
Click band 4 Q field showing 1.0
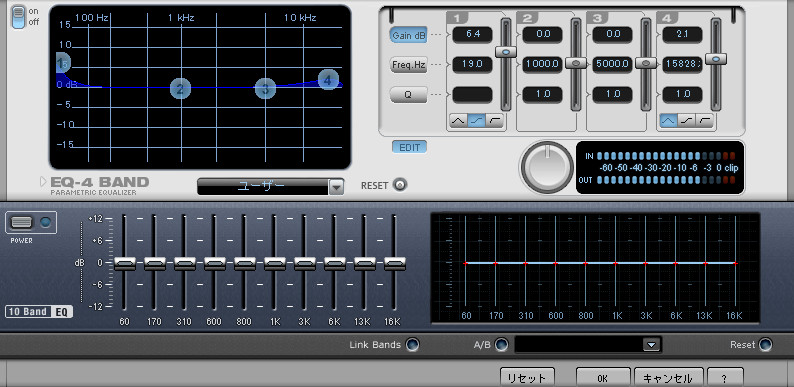[682, 94]
